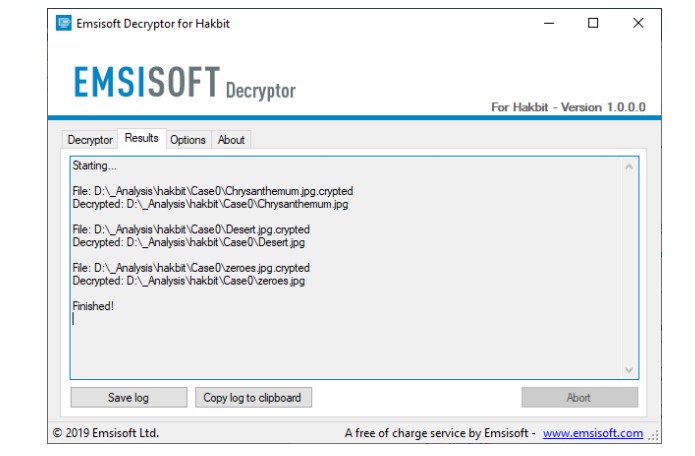695x456 pixels.
Task: Select the Results tab
Action: [x=141, y=139]
